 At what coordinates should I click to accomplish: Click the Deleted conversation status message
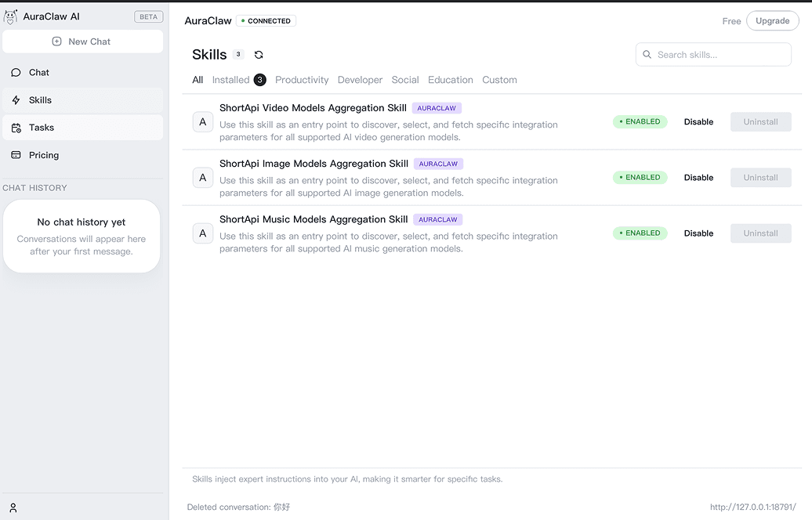pyautogui.click(x=238, y=507)
